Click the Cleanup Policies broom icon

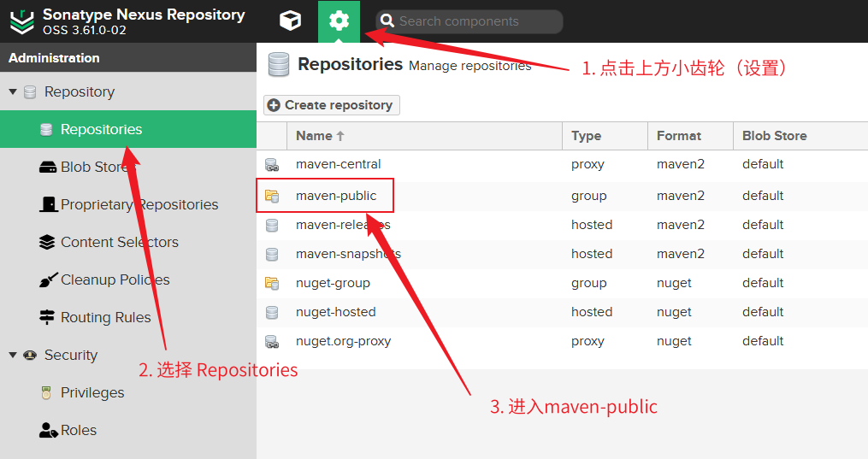point(47,280)
